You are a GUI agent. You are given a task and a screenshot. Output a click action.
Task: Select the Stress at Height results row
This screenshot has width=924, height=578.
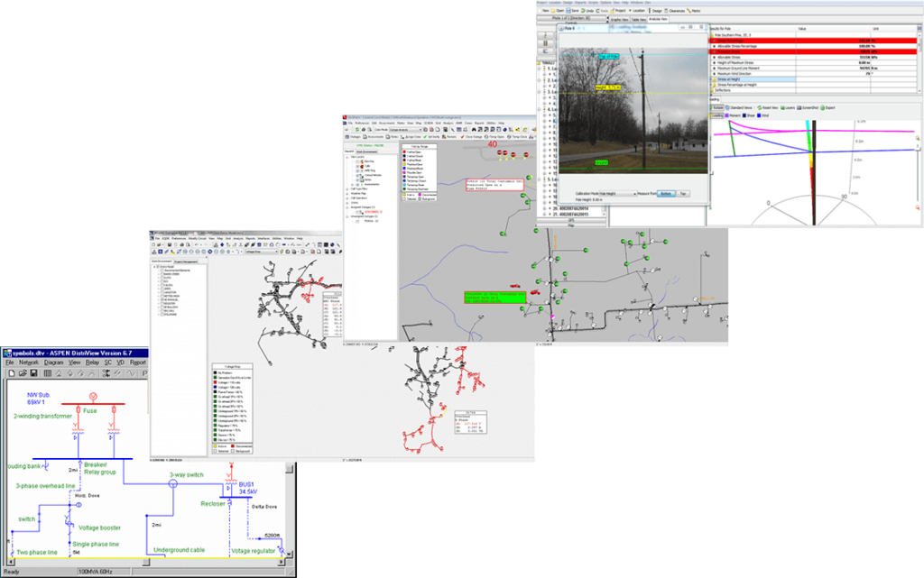(753, 78)
